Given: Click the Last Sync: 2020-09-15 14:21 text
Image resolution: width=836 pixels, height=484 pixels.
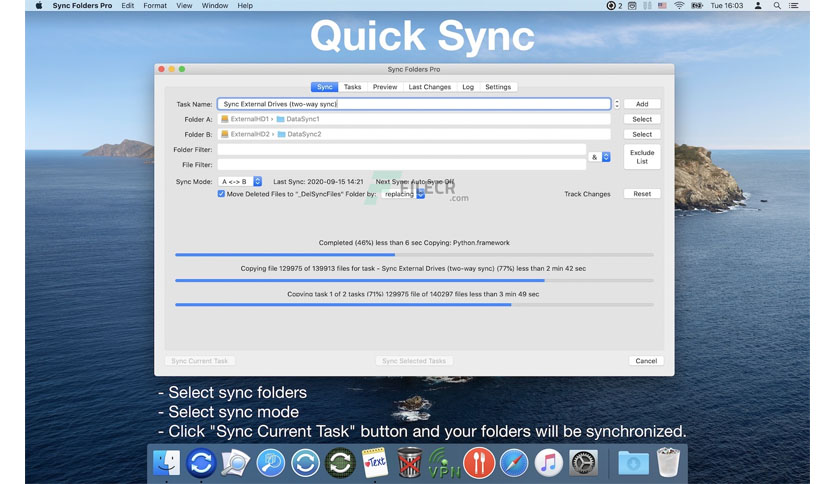Looking at the screenshot, I should [318, 182].
